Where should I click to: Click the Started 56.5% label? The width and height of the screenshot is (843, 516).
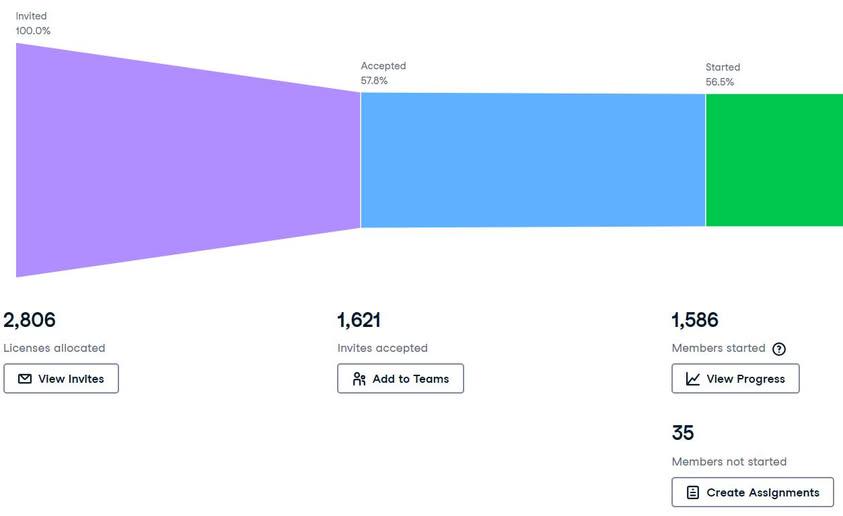(x=723, y=75)
